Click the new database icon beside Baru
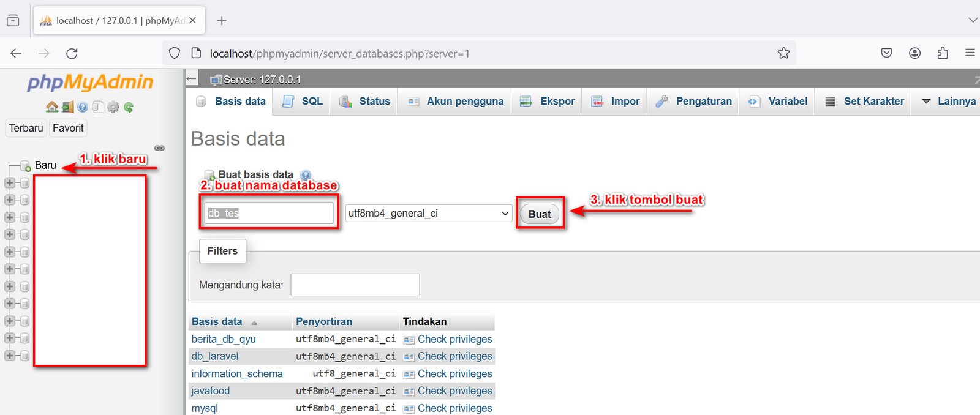Viewport: 980px width, 415px height. (26, 166)
